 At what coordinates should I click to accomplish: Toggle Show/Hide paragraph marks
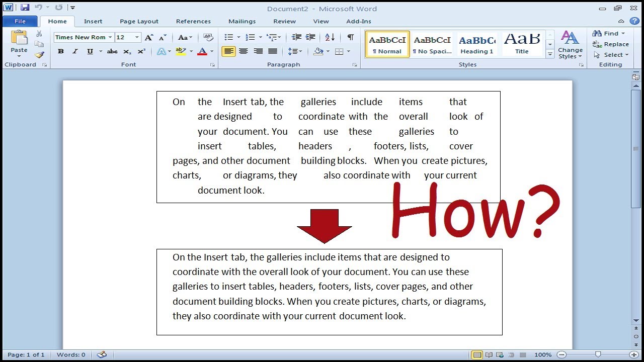click(350, 37)
